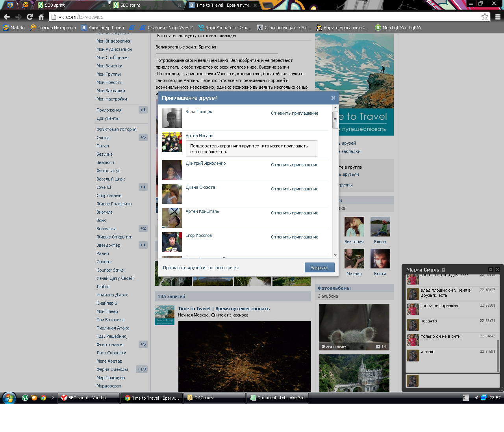Bookmark this page with the star icon
Screen dimensions: 504x432
pos(485,17)
